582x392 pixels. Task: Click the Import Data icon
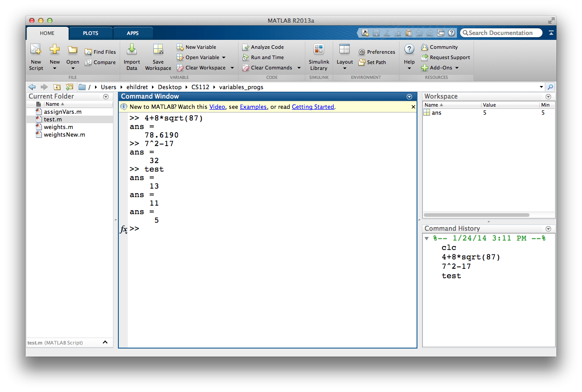click(x=132, y=49)
